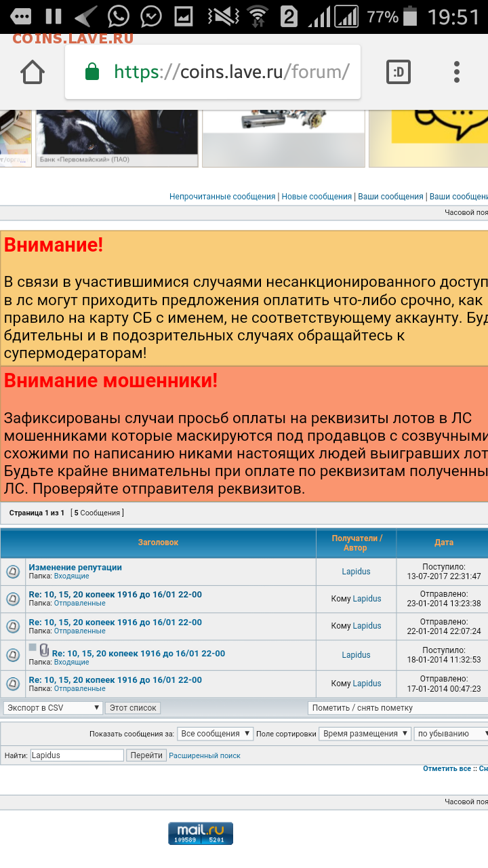Click the yellow chat-bubble ad banner

click(x=428, y=138)
